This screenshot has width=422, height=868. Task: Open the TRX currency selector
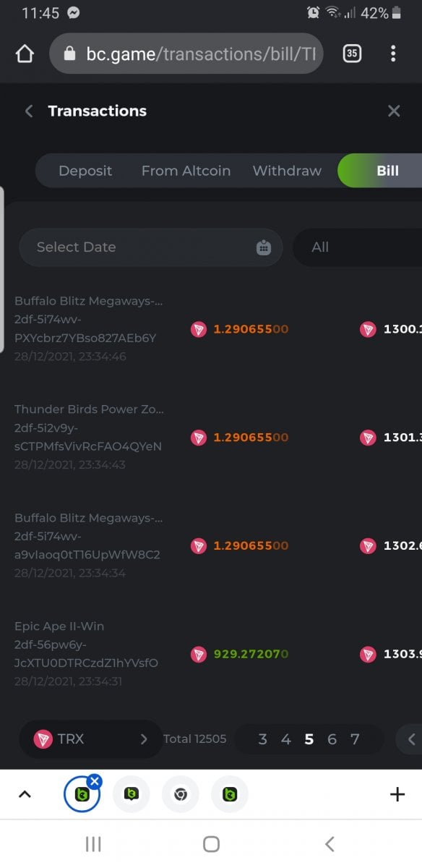pyautogui.click(x=90, y=739)
